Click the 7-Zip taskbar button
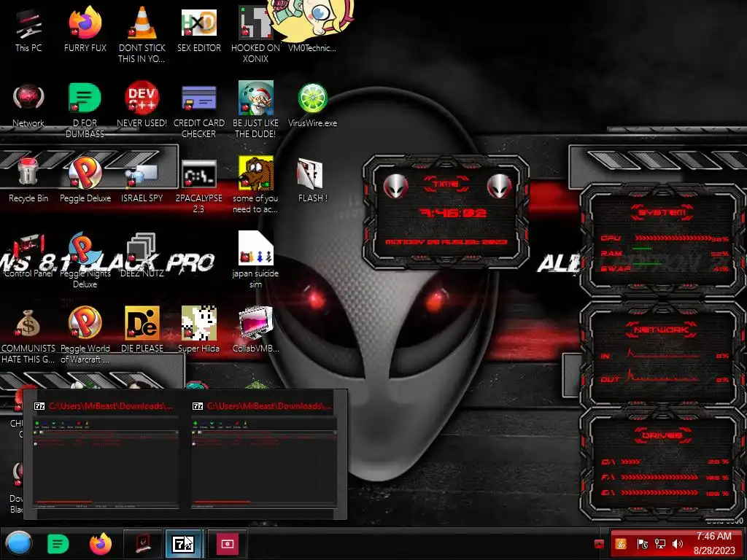The width and height of the screenshot is (747, 560). (185, 543)
